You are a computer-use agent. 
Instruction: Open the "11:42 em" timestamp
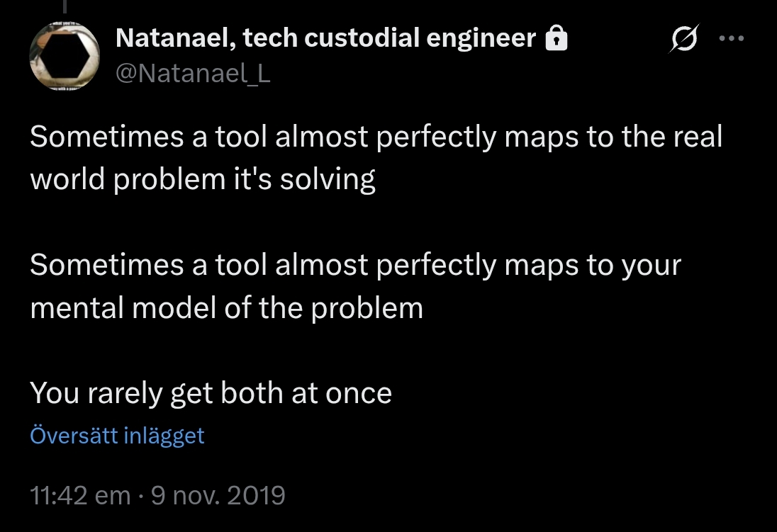[80, 495]
